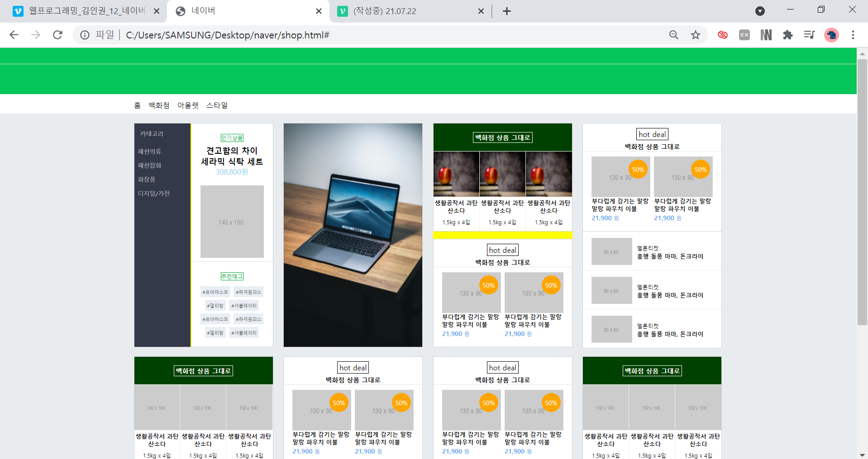
Task: Open the zoom magnifier in address bar
Action: tap(674, 35)
